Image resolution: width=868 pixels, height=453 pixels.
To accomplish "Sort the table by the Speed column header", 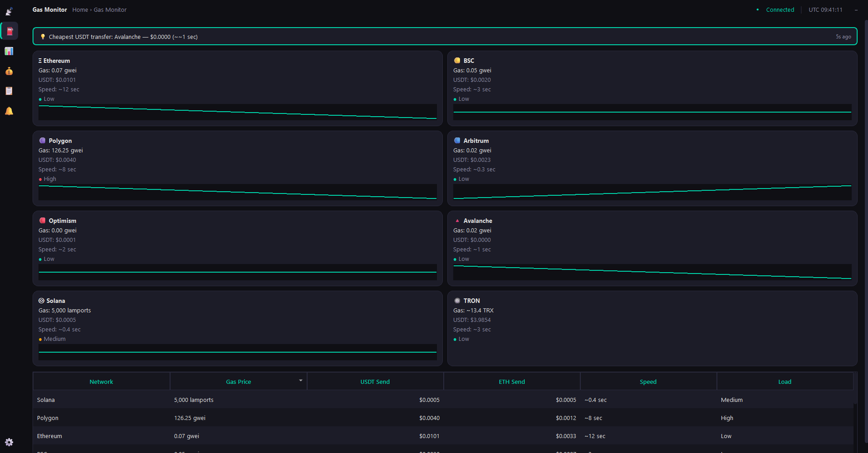I will point(648,381).
